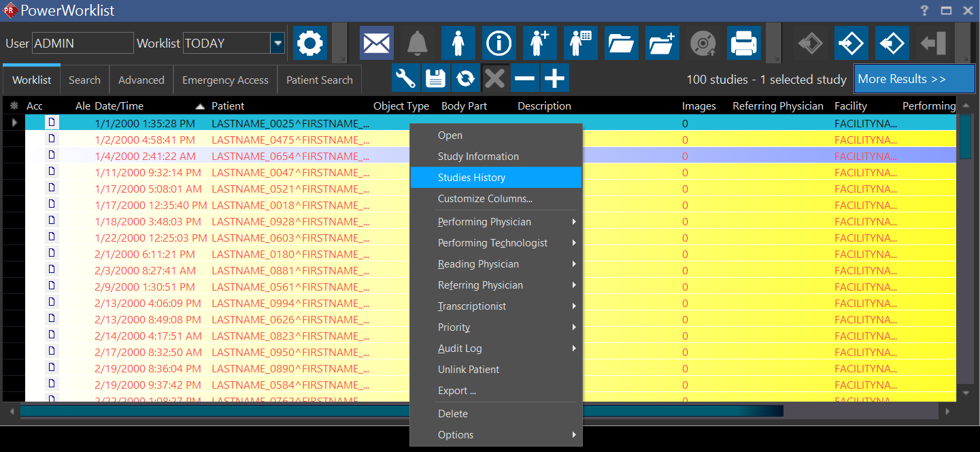980x452 pixels.
Task: Click the minus icon in the tab toolbar
Action: [524, 78]
